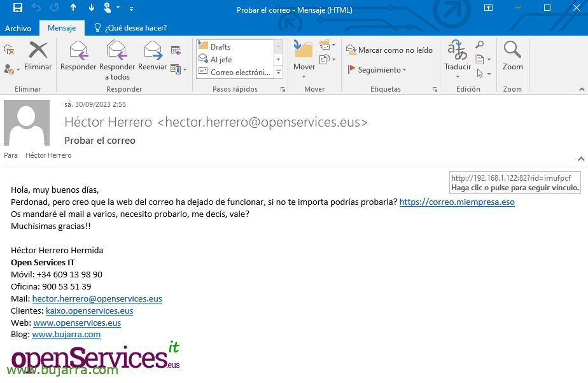Open the Seguimiento flag dropdown
Screen dimensions: 588x383
tap(377, 70)
